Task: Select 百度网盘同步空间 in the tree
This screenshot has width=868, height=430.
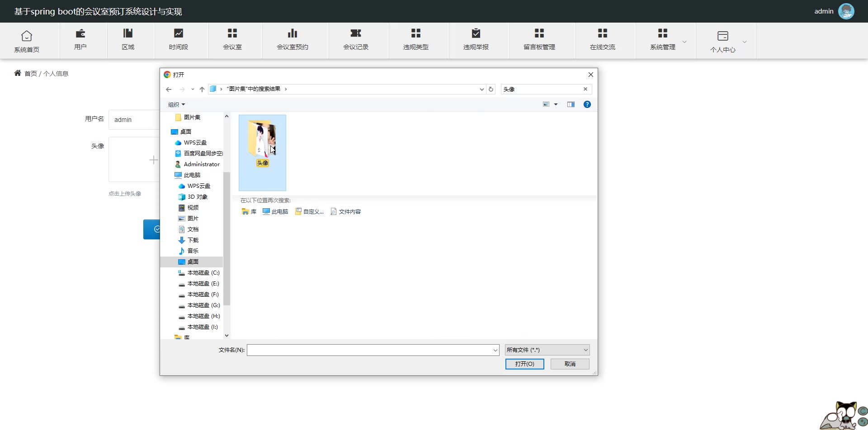Action: (x=199, y=154)
